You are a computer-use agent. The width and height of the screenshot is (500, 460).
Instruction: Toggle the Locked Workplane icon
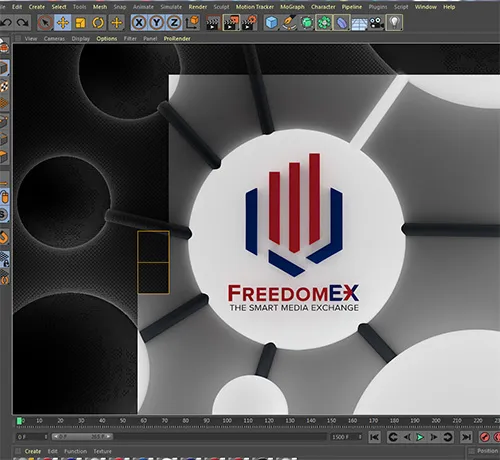[x=4, y=260]
